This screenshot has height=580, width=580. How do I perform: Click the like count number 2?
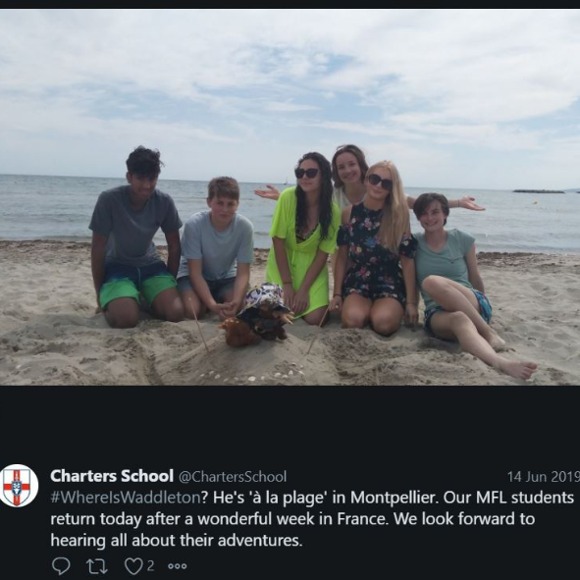tap(150, 566)
